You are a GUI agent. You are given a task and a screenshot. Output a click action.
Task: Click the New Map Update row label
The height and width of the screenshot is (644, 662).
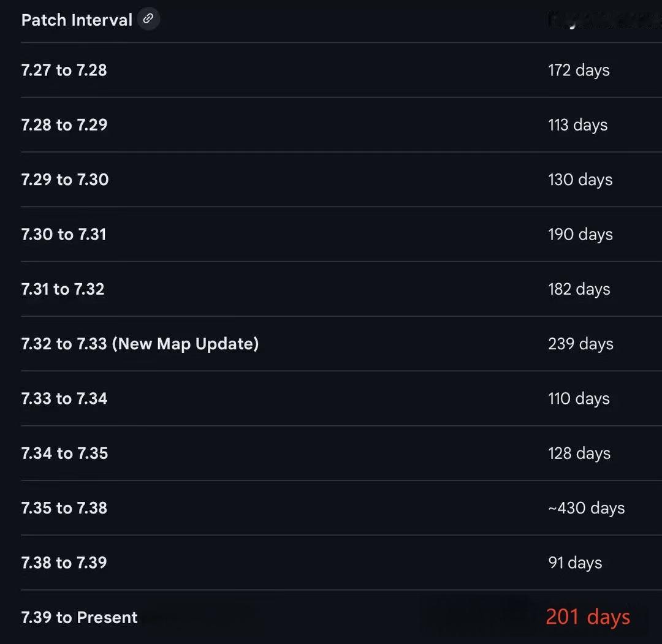click(140, 344)
